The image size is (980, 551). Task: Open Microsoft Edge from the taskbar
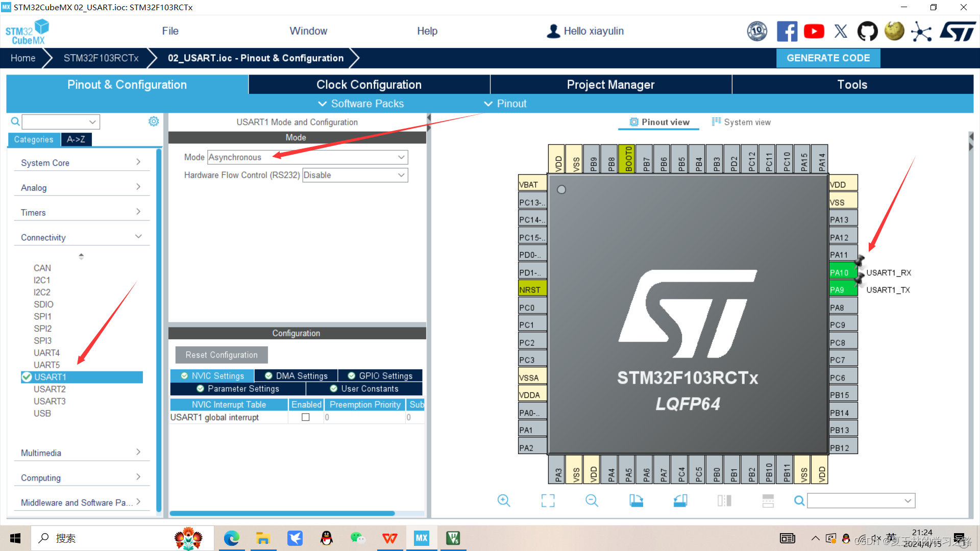(231, 538)
